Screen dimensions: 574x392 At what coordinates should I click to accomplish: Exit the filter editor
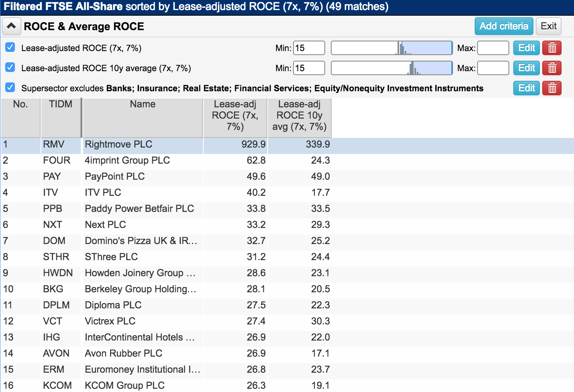click(548, 26)
